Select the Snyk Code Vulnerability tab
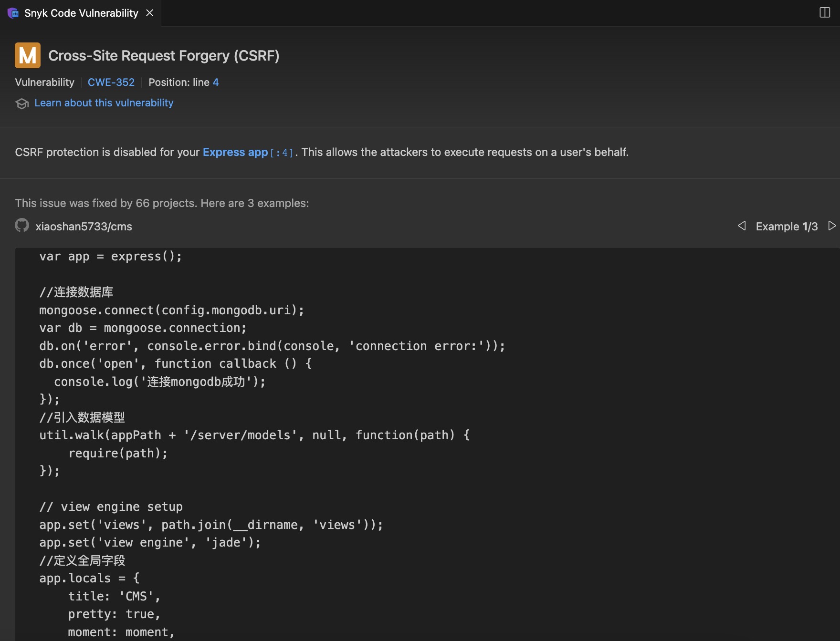The image size is (840, 641). (x=81, y=13)
